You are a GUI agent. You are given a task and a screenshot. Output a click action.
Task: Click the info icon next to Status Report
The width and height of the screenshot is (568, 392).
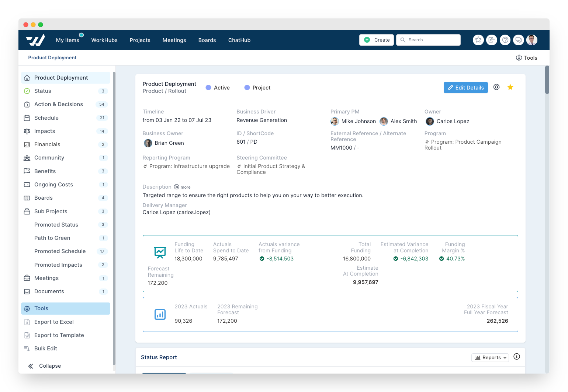[517, 357]
